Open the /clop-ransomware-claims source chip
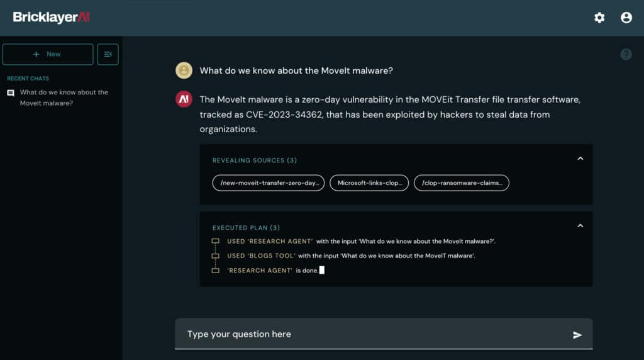644x360 pixels. pos(462,183)
